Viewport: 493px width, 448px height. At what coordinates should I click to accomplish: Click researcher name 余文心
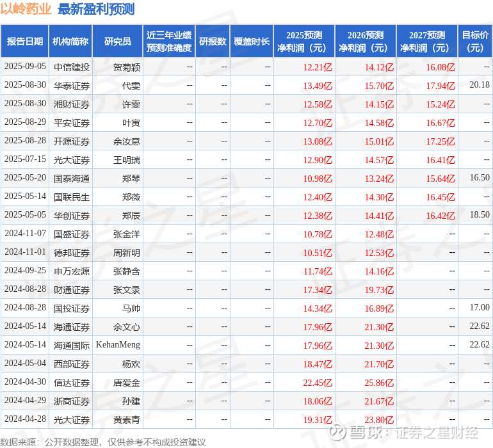(x=127, y=326)
